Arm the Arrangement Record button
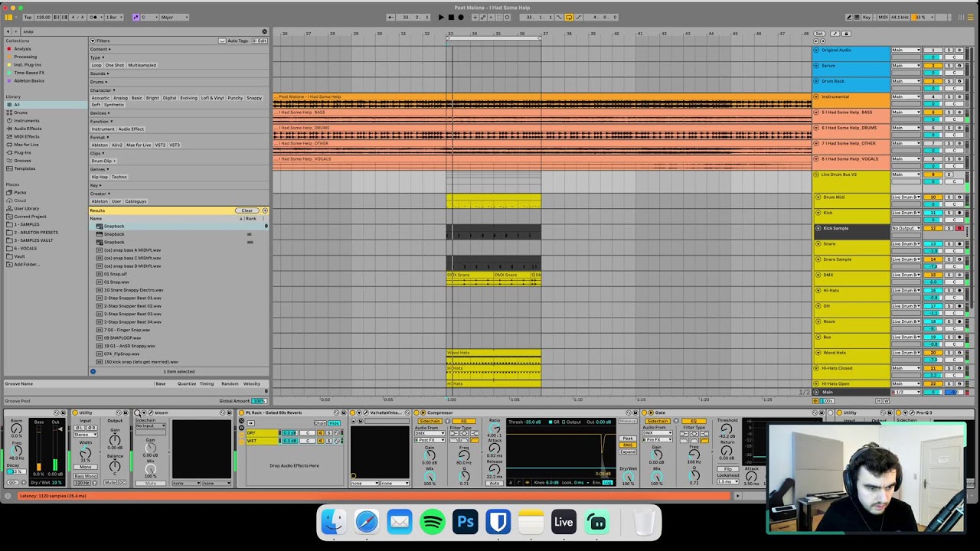 461,17
